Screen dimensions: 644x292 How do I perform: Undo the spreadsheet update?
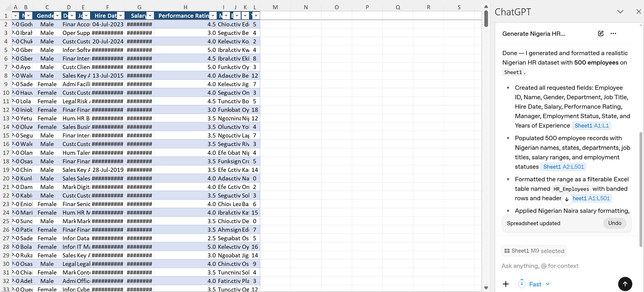point(615,223)
